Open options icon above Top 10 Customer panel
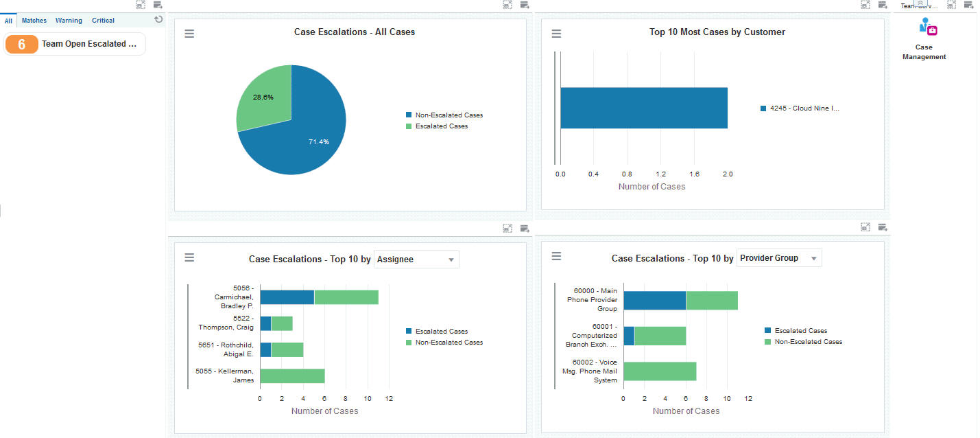The width and height of the screenshot is (980, 438). click(883, 4)
